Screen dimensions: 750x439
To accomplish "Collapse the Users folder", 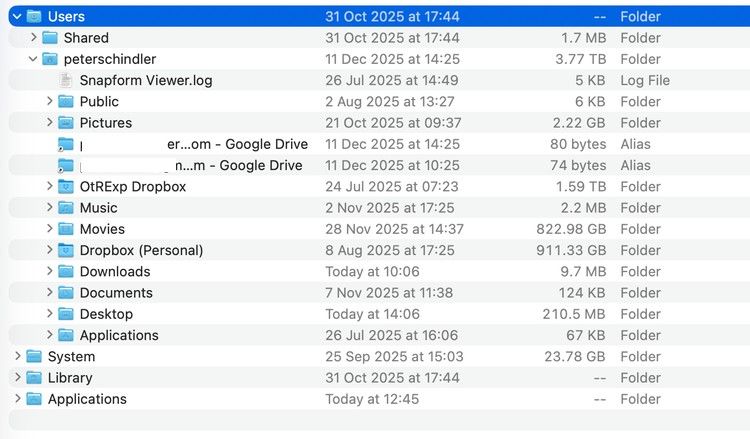I will [17, 16].
